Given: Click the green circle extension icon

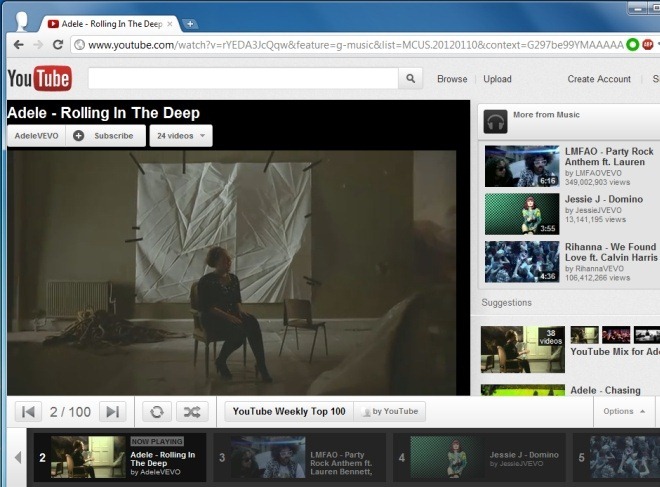Looking at the screenshot, I should (633, 45).
